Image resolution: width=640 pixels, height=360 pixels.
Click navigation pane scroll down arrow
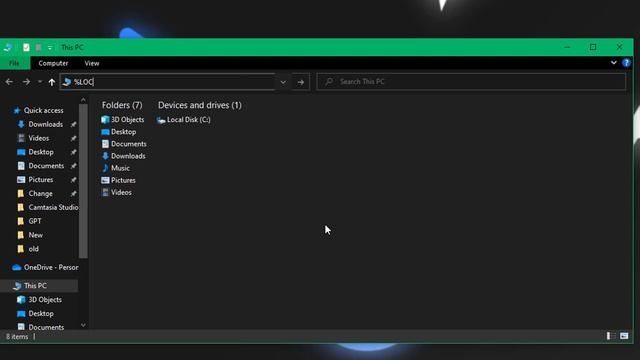[x=83, y=325]
